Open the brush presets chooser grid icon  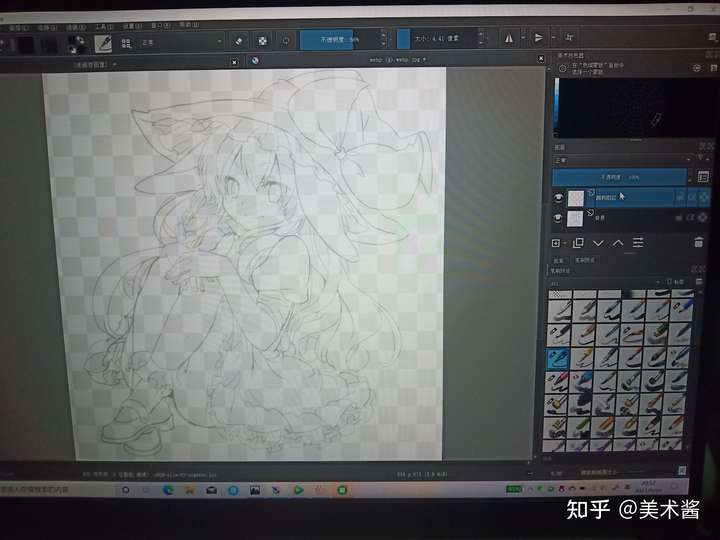[126, 43]
